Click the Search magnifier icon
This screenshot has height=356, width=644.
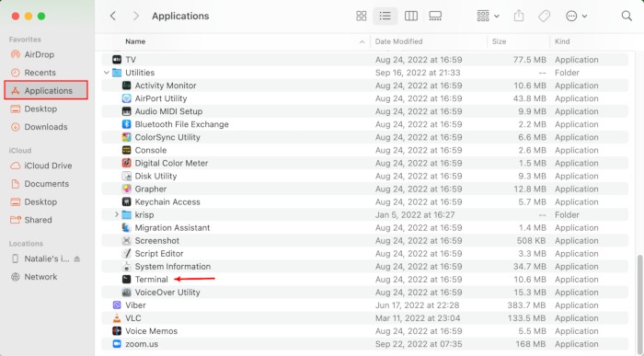[627, 16]
